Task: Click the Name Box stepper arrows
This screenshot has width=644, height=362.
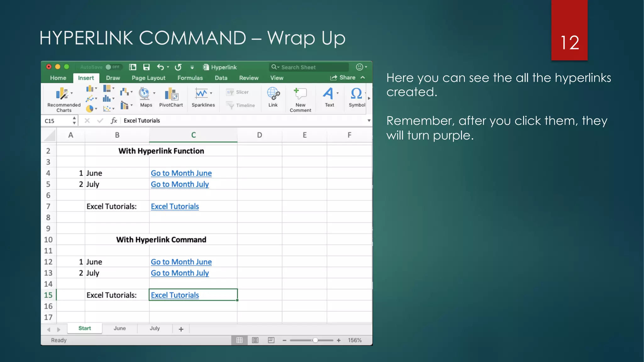Action: [74, 121]
